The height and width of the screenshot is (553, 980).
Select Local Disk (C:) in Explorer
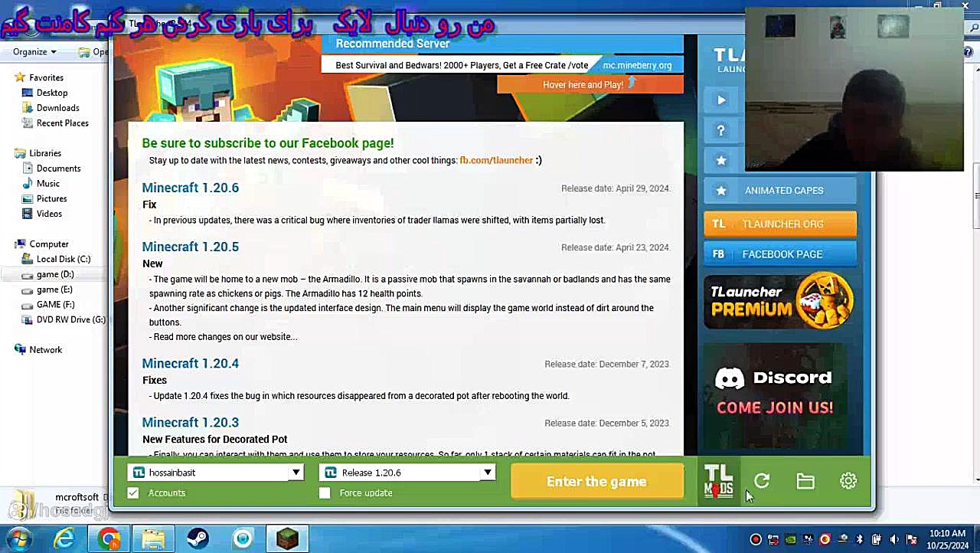63,259
